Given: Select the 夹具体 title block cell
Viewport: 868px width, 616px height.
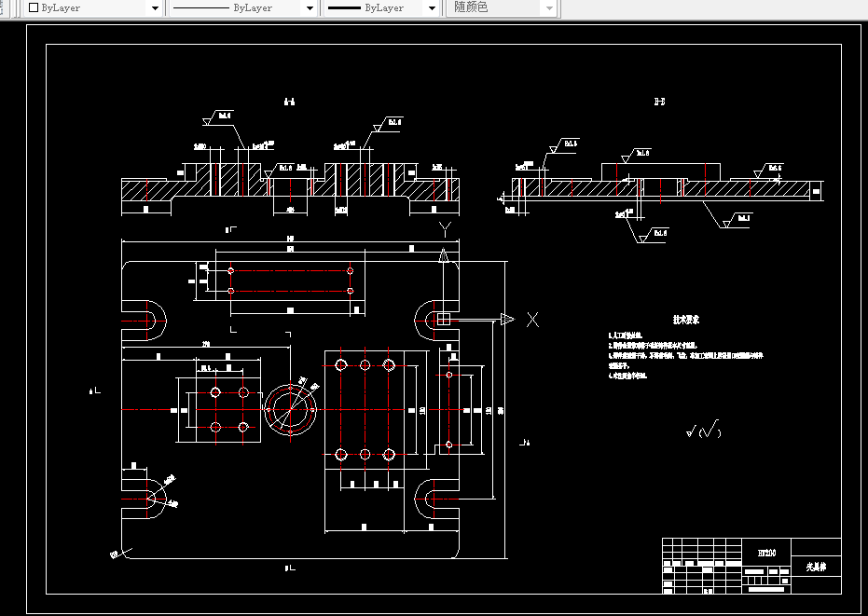Looking at the screenshot, I should [x=817, y=567].
